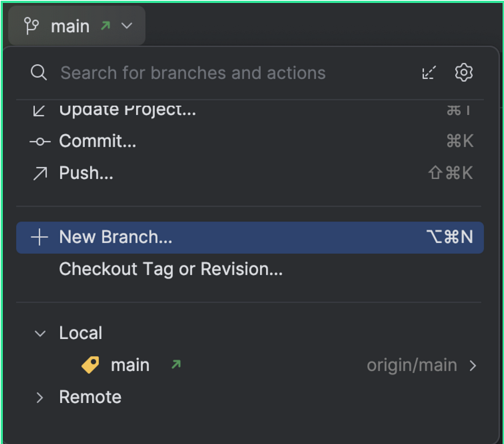
Task: Click the yellow tag icon beside main
Action: pos(90,365)
